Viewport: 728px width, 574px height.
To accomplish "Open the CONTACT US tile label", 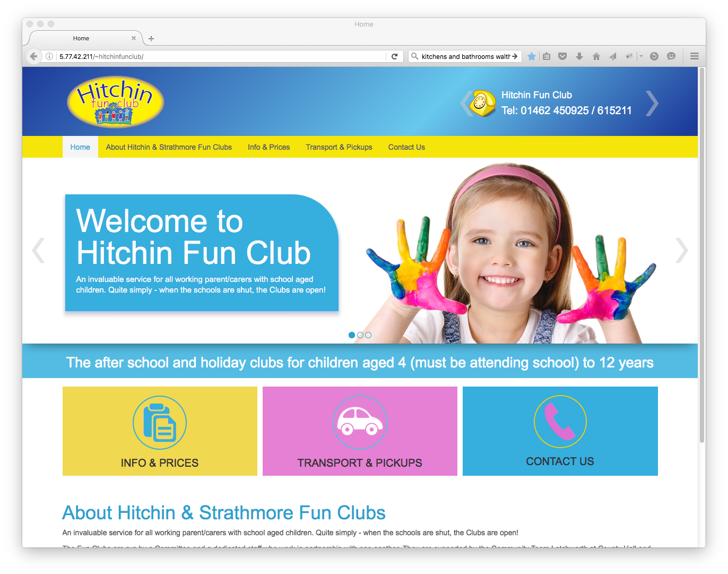I will 560,461.
